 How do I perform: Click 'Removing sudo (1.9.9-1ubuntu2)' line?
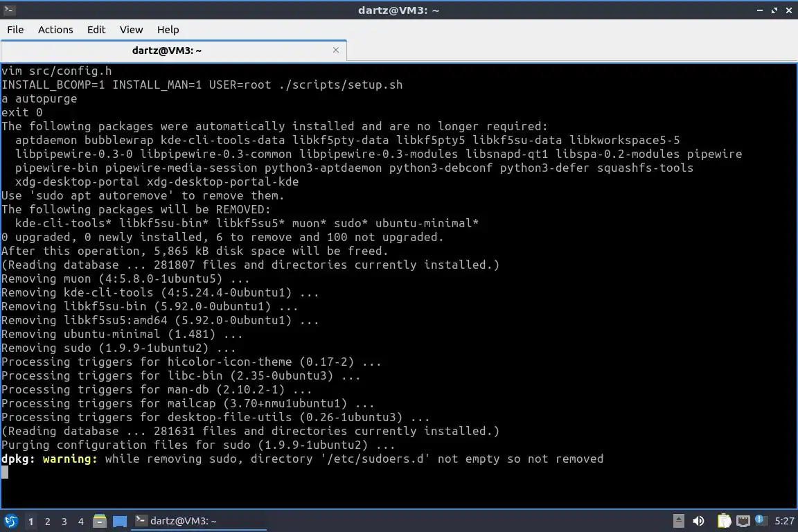(118, 348)
